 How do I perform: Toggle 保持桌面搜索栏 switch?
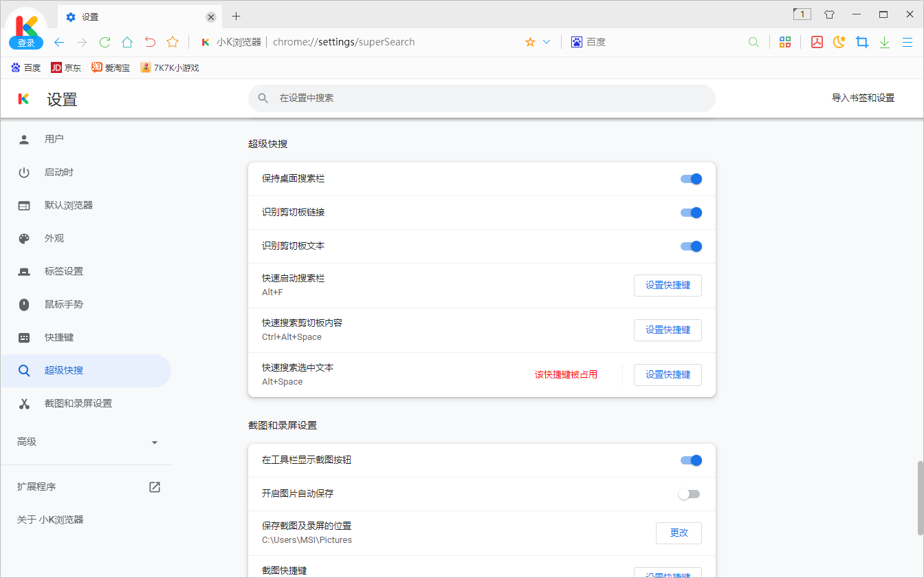[x=691, y=179]
